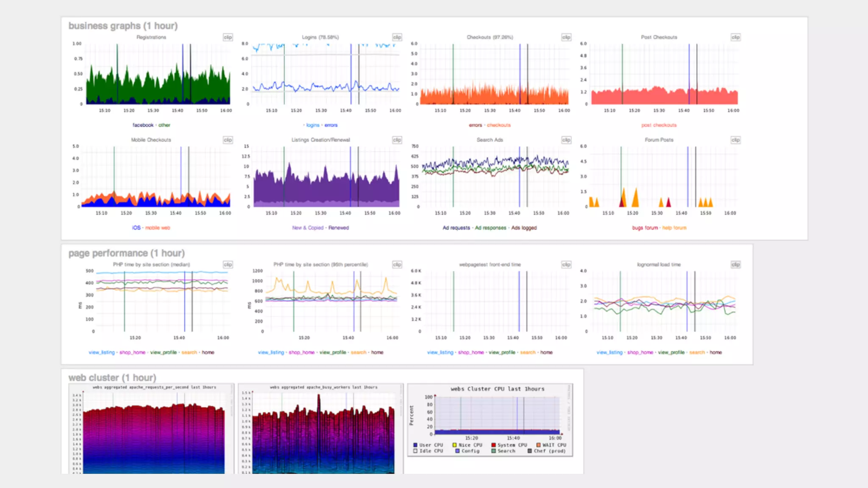Screen dimensions: 868x488
Task: Click the errors legend under Logins graph
Action: coord(331,125)
